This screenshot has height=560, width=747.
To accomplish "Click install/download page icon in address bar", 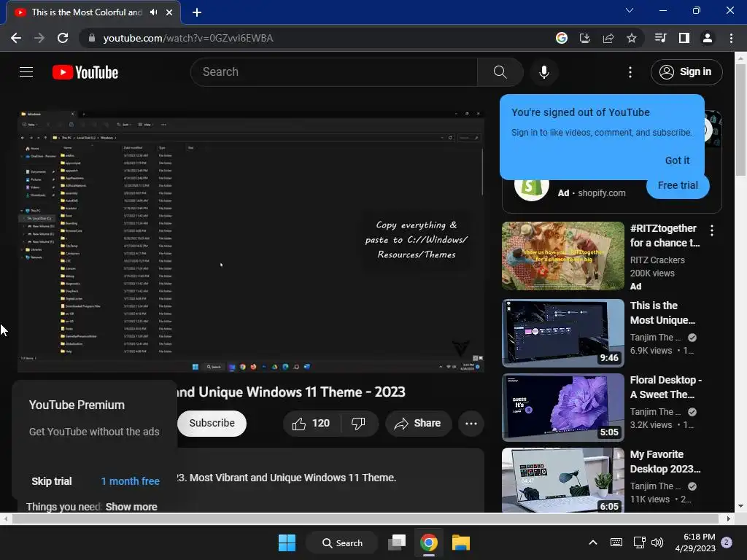I will tap(584, 38).
